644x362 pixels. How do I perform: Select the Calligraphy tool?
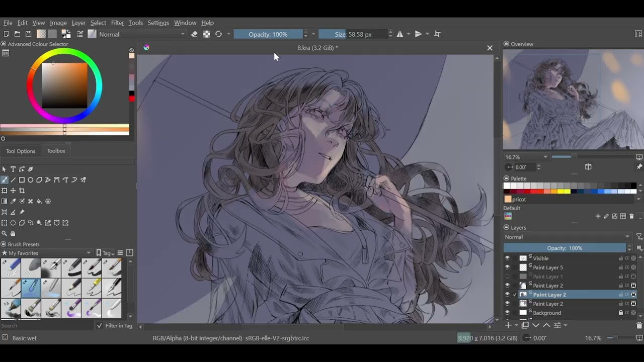[x=31, y=169]
